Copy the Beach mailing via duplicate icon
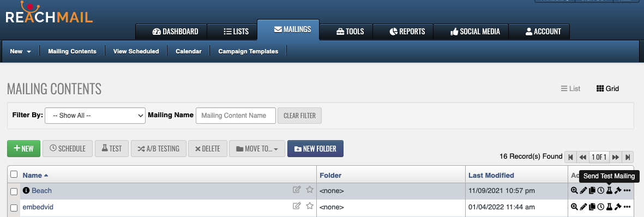This screenshot has height=217, width=644. 592,190
